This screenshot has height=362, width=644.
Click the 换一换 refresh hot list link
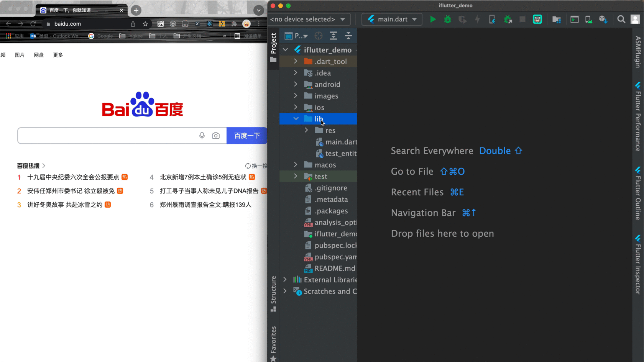tap(256, 166)
